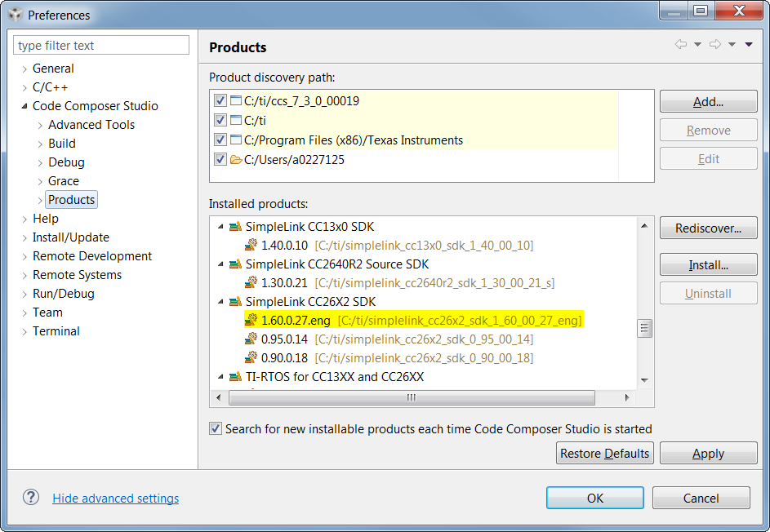Click the Restore Defaults button
This screenshot has height=532, width=770.
coord(604,453)
